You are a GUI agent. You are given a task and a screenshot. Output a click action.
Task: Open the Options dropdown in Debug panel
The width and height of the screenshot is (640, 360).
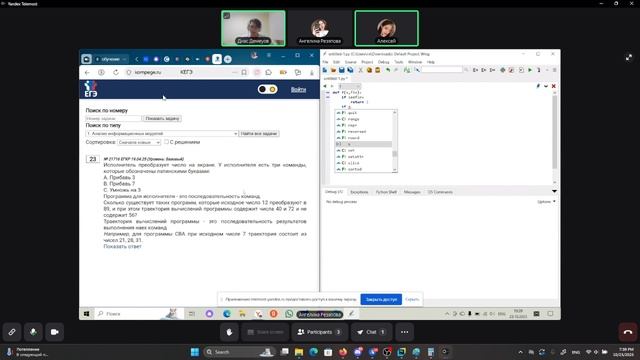pos(546,202)
